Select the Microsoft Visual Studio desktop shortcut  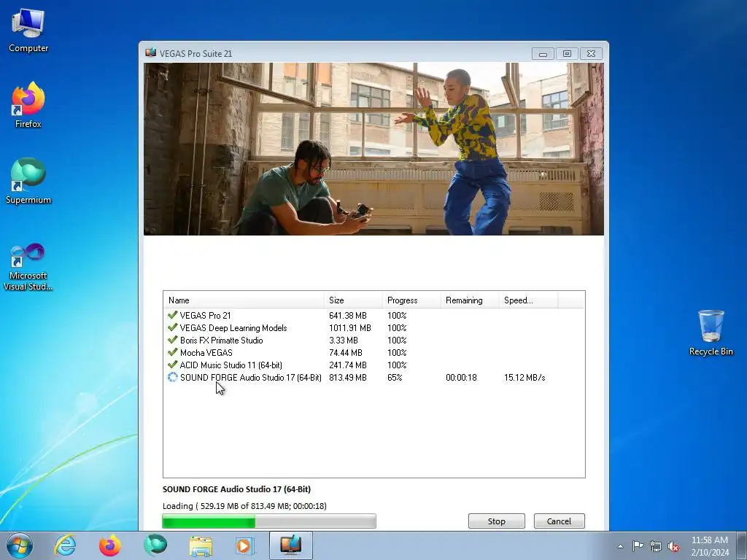(28, 267)
